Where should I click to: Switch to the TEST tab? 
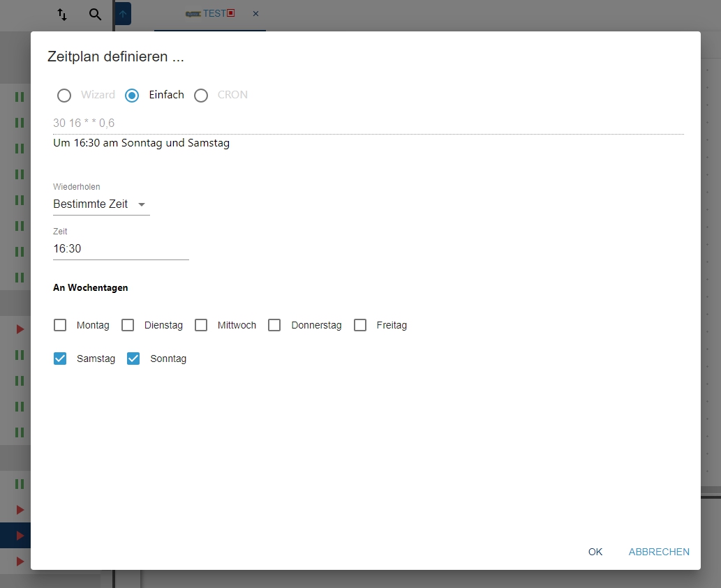tap(213, 13)
